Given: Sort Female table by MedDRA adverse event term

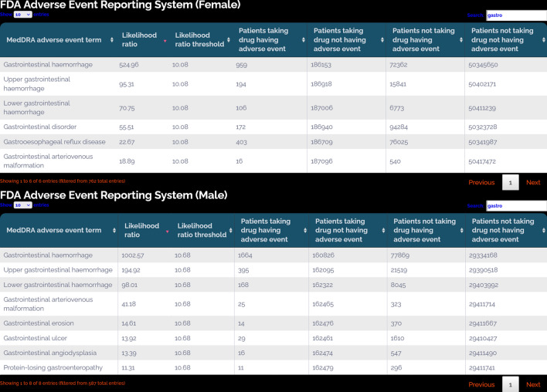Looking at the screenshot, I should pyautogui.click(x=58, y=39).
